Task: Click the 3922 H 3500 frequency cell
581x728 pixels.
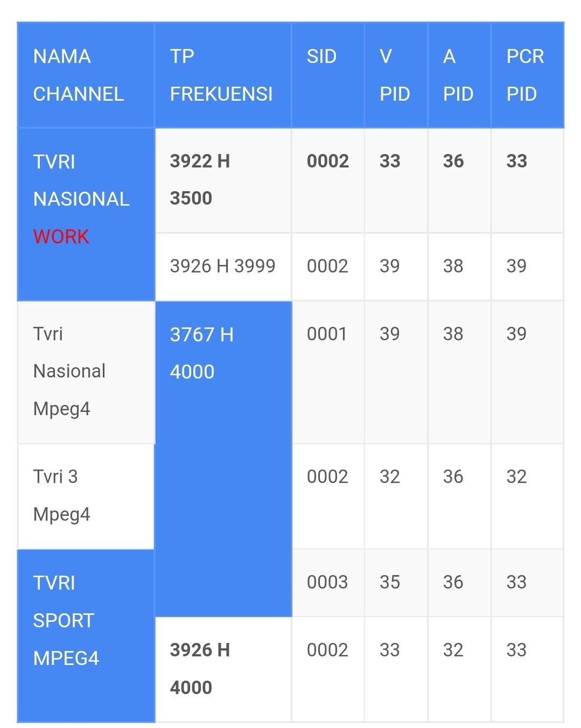Action: pyautogui.click(x=223, y=180)
